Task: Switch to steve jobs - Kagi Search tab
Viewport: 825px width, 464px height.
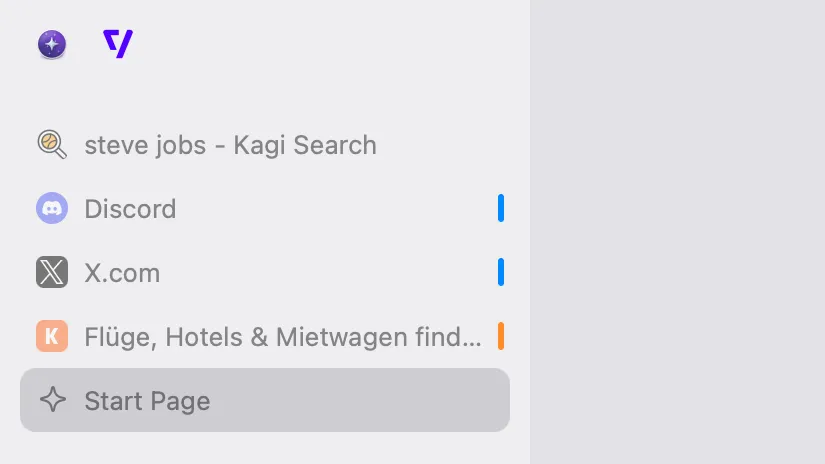Action: pos(265,145)
